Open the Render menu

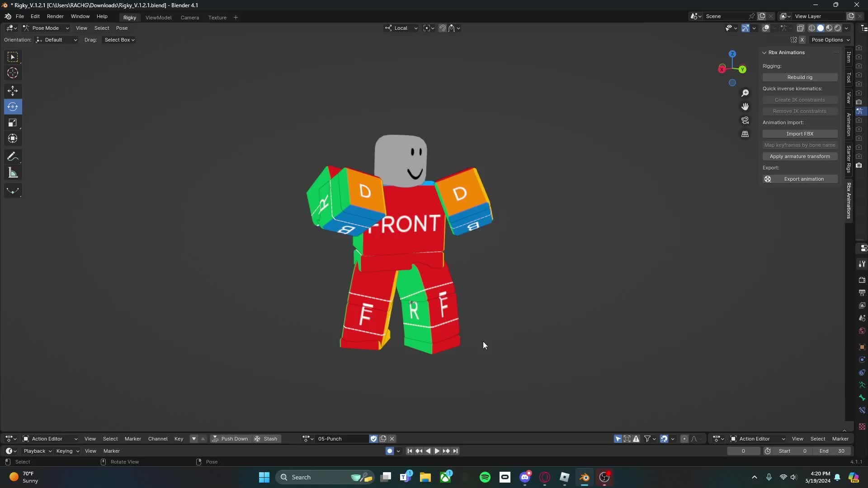(55, 16)
